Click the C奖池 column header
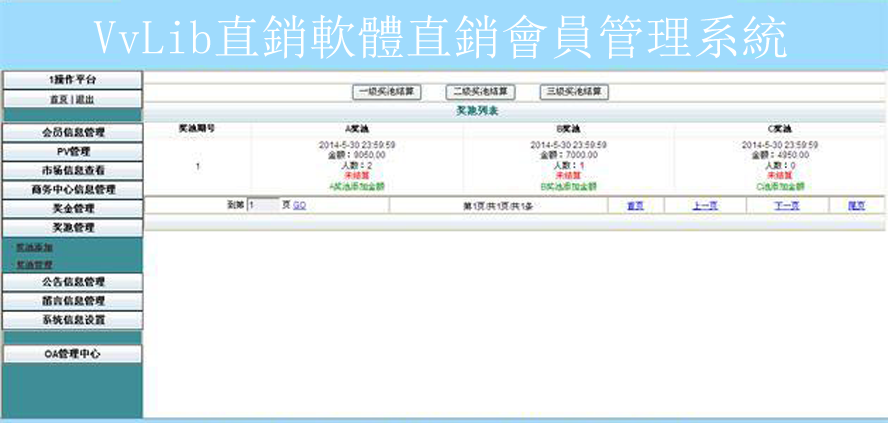888x423 pixels. [780, 129]
